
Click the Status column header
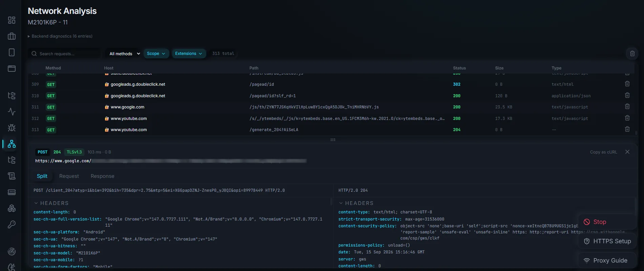(459, 68)
